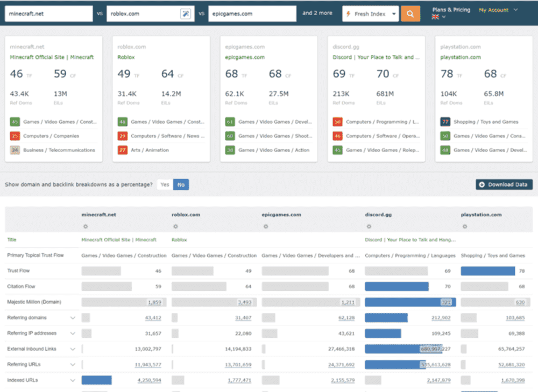Click discord.gg topic badge 50
The height and width of the screenshot is (392, 538).
338,122
